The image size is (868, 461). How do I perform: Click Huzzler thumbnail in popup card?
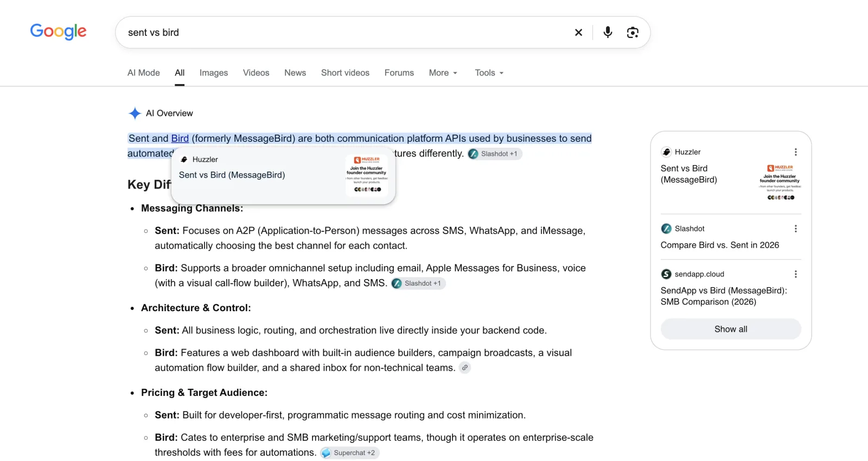(367, 175)
